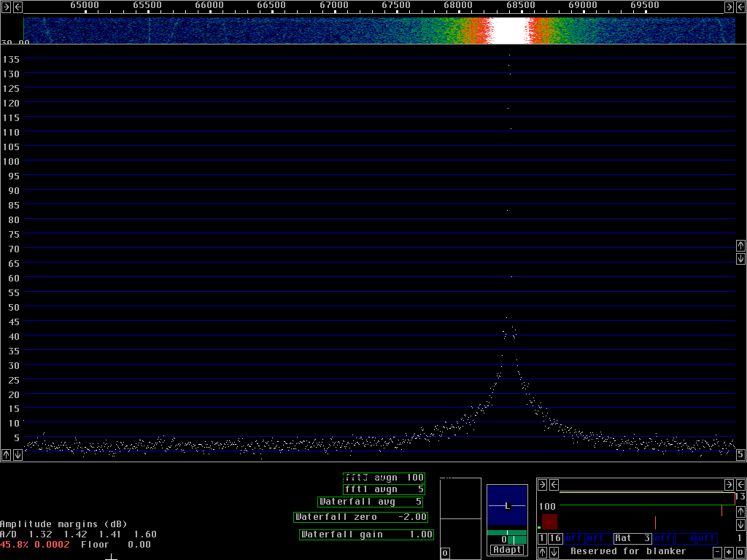This screenshot has width=747, height=560.
Task: Click the Adapt button in the polarization box
Action: (x=508, y=550)
